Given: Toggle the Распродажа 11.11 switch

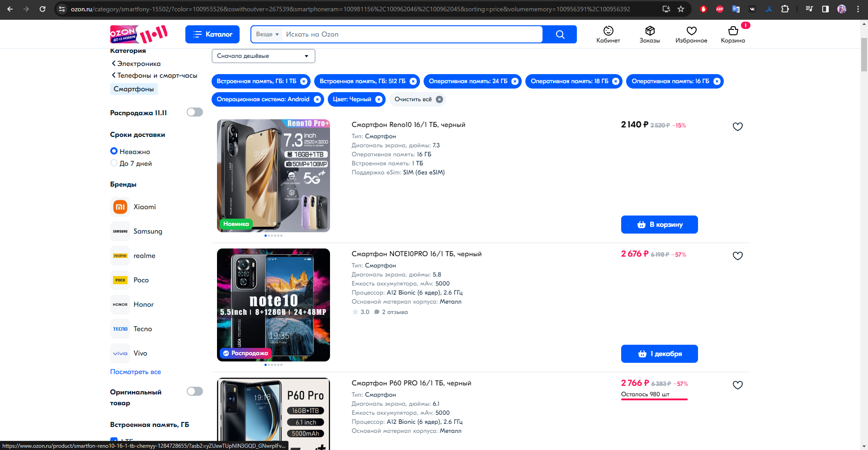Looking at the screenshot, I should (x=195, y=112).
